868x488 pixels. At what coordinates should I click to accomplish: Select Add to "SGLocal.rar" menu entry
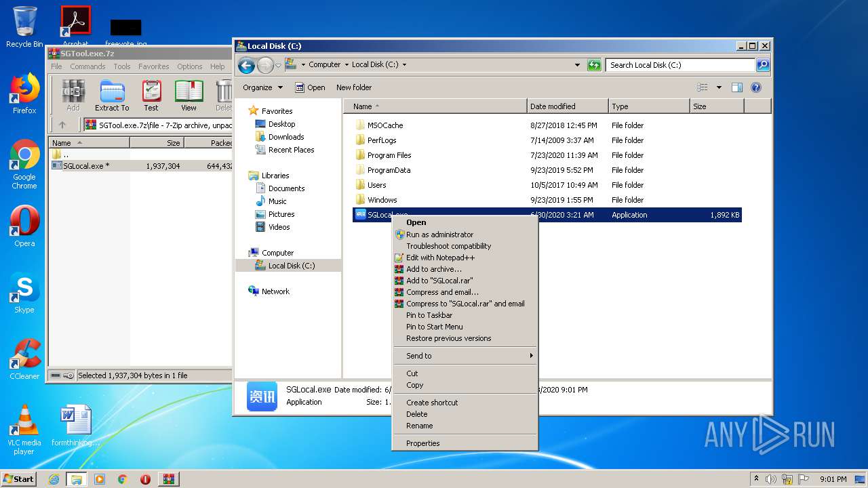click(x=465, y=281)
